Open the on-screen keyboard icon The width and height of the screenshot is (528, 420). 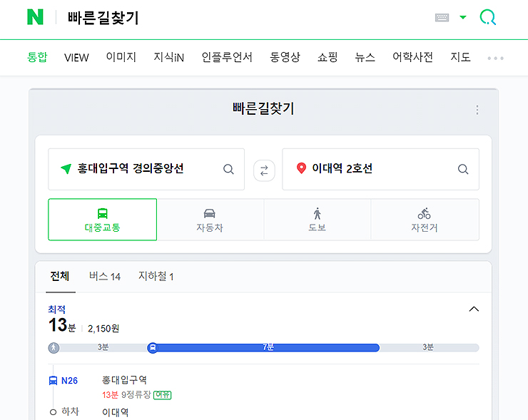coord(442,18)
